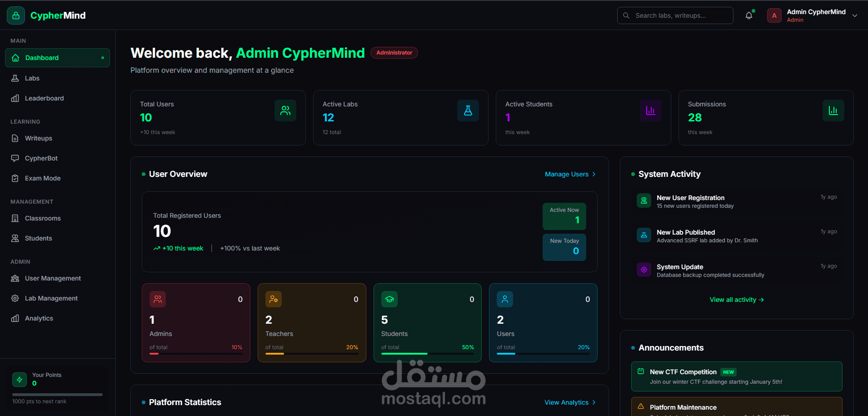Open the Leaderboard from the sidebar
868x416 pixels.
(x=15, y=98)
